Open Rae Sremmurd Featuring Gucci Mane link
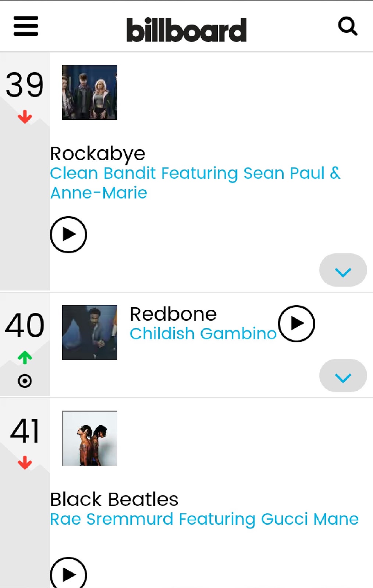This screenshot has height=588, width=373. coord(204,519)
